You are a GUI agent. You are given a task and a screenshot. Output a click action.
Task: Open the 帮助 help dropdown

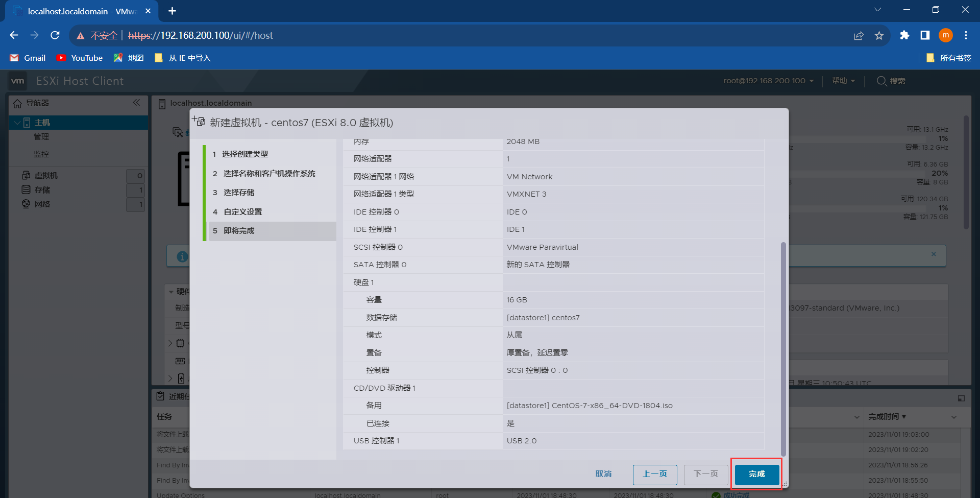843,81
